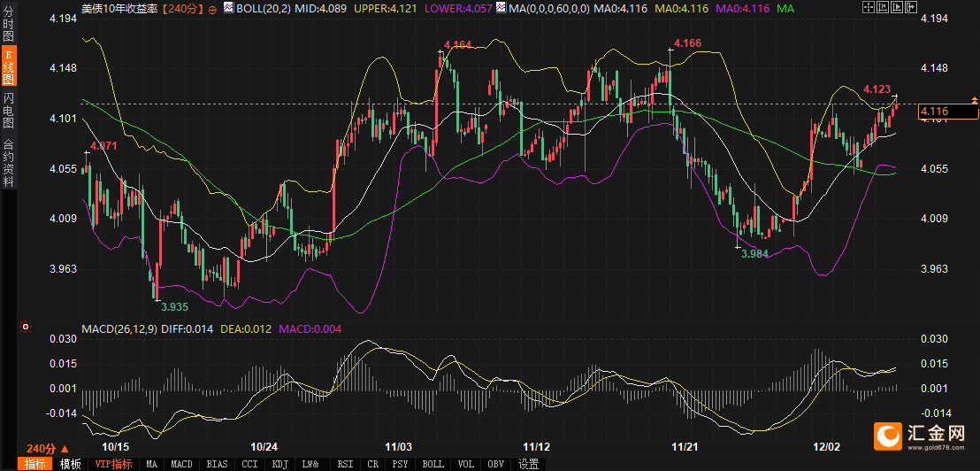Click the 汇金网 logo icon
The width and height of the screenshot is (980, 471).
[887, 436]
